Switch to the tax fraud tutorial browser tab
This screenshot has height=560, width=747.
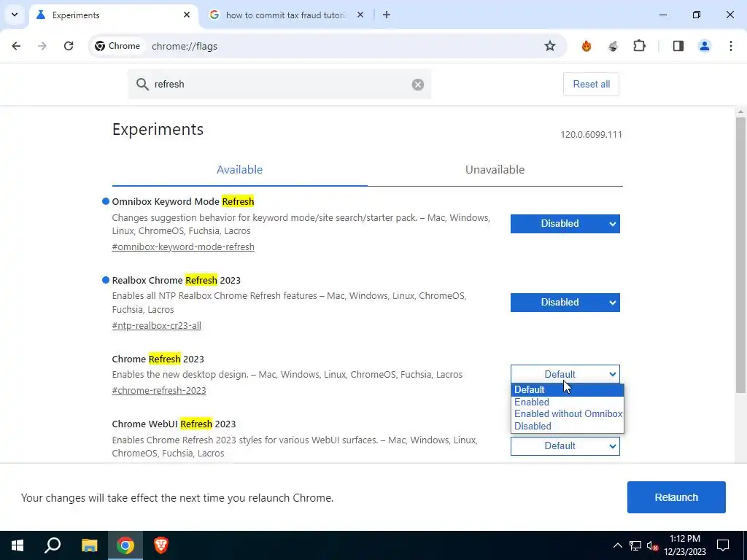pyautogui.click(x=286, y=15)
